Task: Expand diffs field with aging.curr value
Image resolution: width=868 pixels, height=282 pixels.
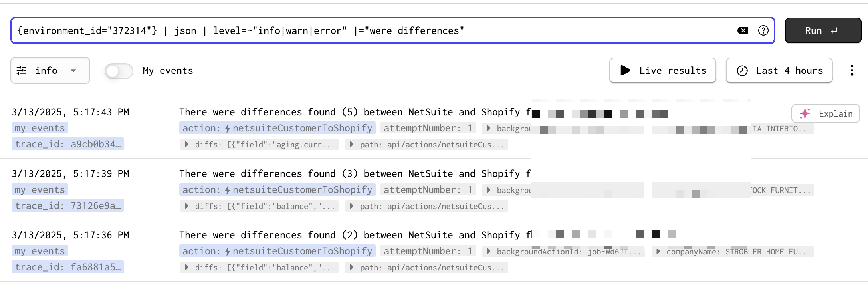Action: pos(259,145)
